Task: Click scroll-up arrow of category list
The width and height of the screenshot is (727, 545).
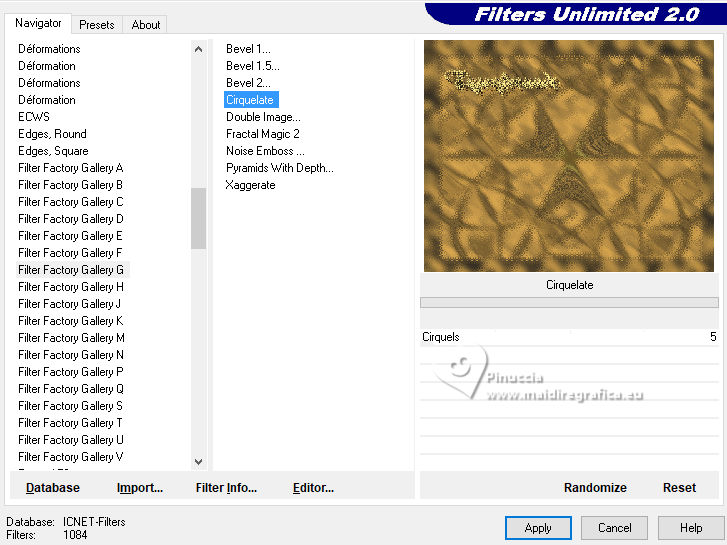Action: [x=198, y=49]
